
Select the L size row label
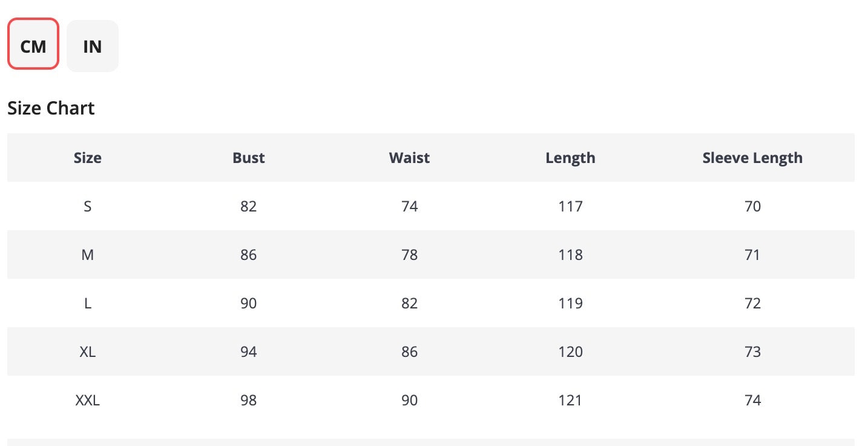pos(88,303)
